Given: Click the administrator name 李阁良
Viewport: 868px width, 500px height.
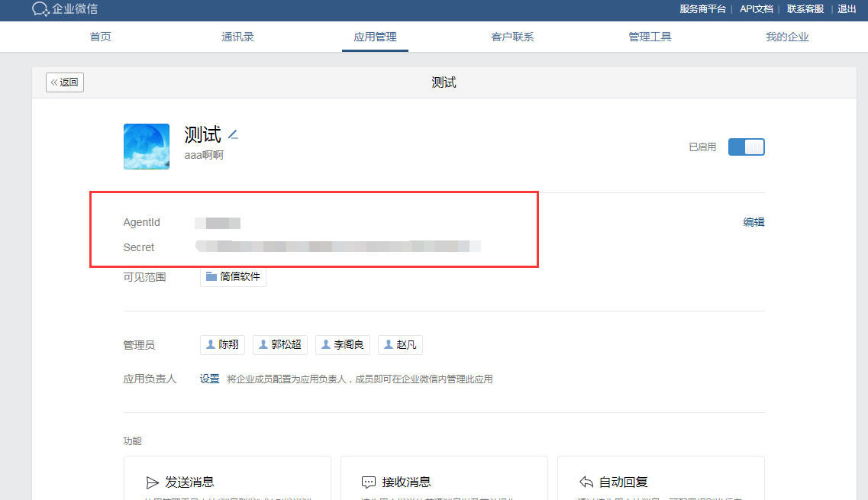Looking at the screenshot, I should point(349,344).
